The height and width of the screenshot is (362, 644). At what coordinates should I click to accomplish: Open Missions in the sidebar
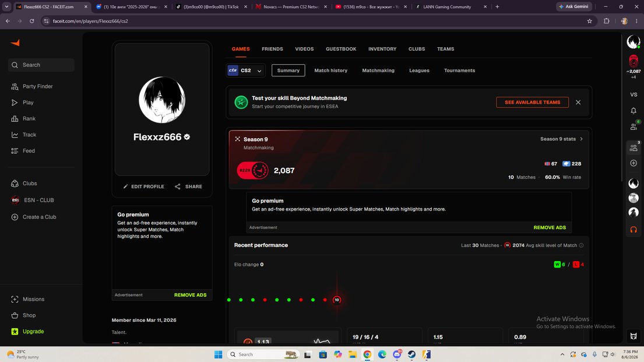27,299
